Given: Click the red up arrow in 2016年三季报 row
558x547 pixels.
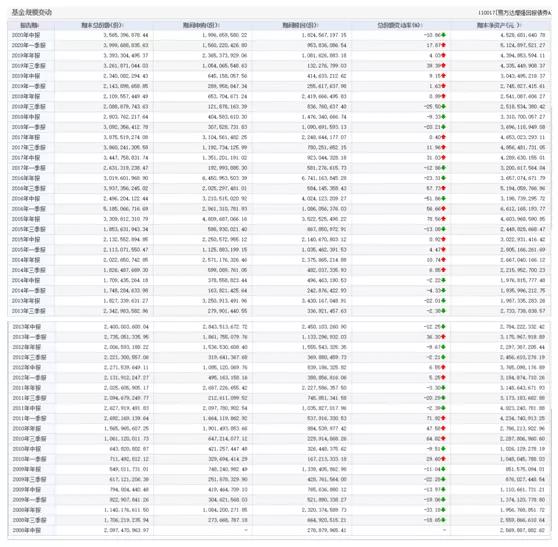Looking at the screenshot, I should [x=443, y=188].
